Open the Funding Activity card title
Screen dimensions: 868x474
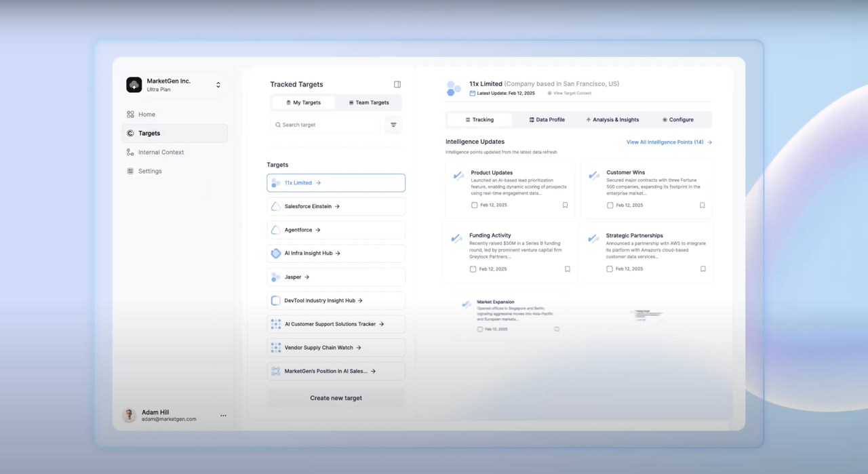[x=490, y=235]
